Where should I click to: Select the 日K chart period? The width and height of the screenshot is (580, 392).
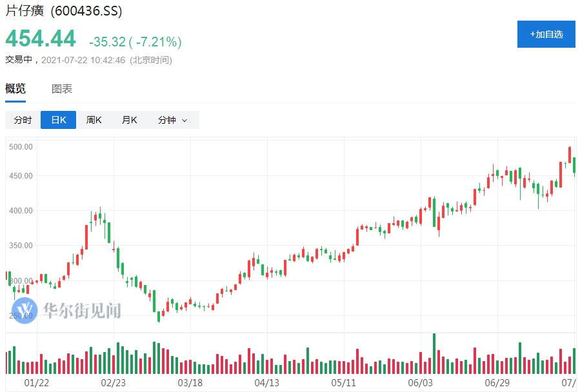pyautogui.click(x=58, y=120)
